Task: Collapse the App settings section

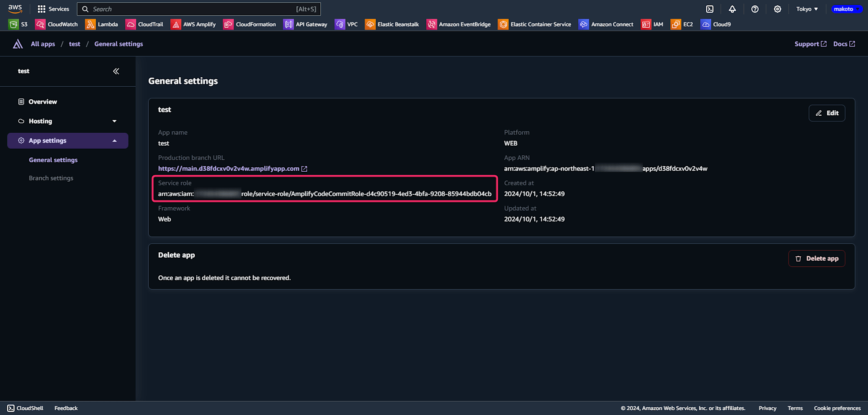Action: pos(68,141)
